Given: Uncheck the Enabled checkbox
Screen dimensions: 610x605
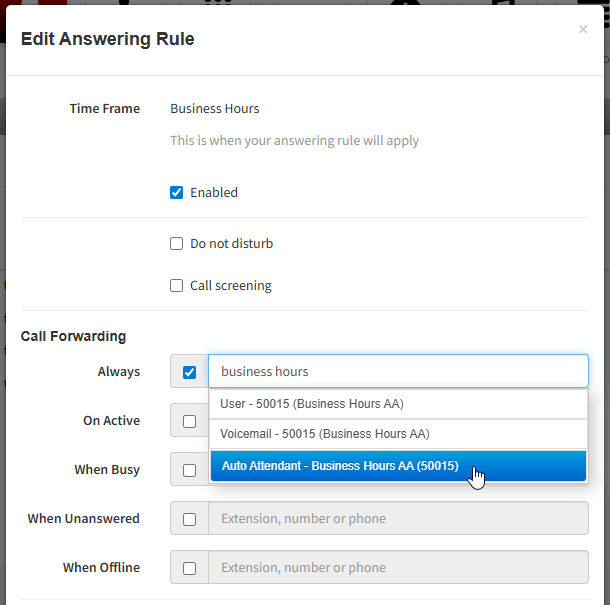Looking at the screenshot, I should coord(176,193).
